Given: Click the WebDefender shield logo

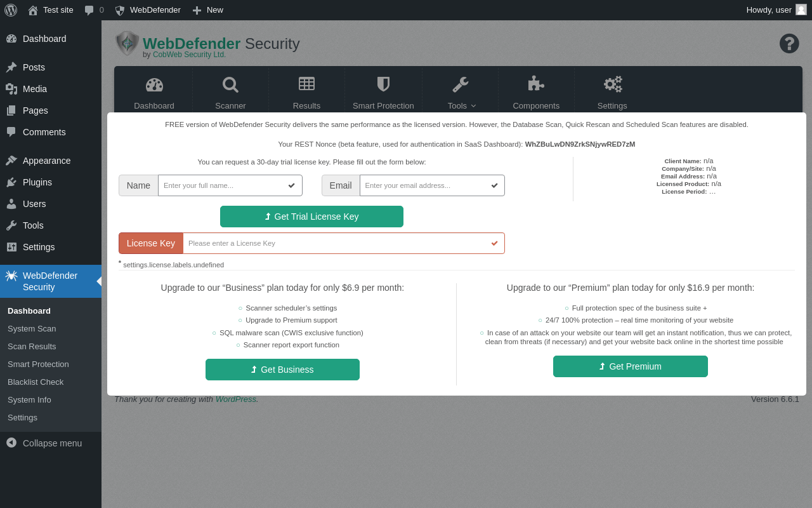Looking at the screenshot, I should pos(128,43).
